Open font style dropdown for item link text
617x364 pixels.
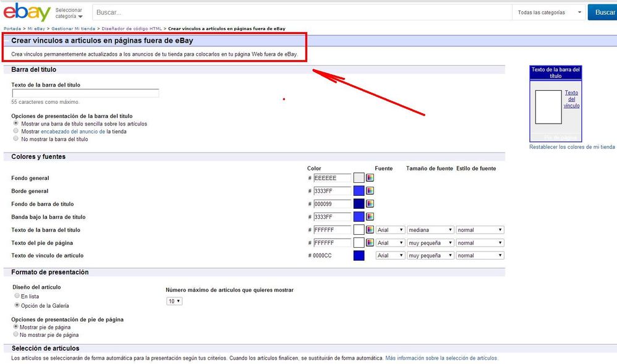tap(480, 255)
